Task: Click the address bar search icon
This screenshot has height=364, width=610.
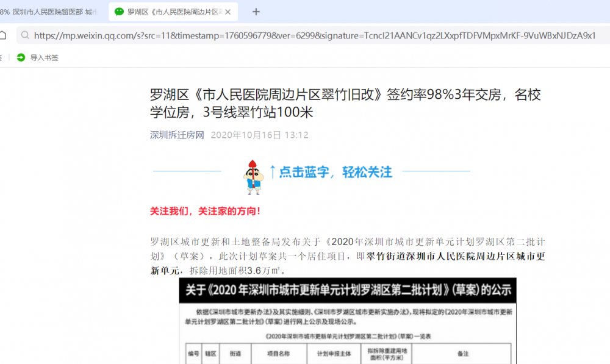Action: pyautogui.click(x=25, y=35)
